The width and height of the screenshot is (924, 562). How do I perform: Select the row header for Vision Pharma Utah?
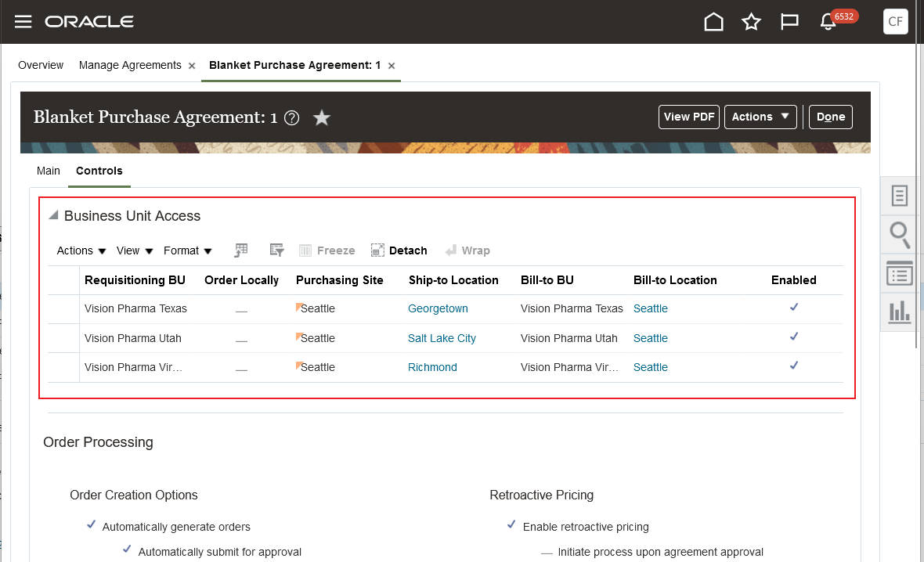coord(63,338)
